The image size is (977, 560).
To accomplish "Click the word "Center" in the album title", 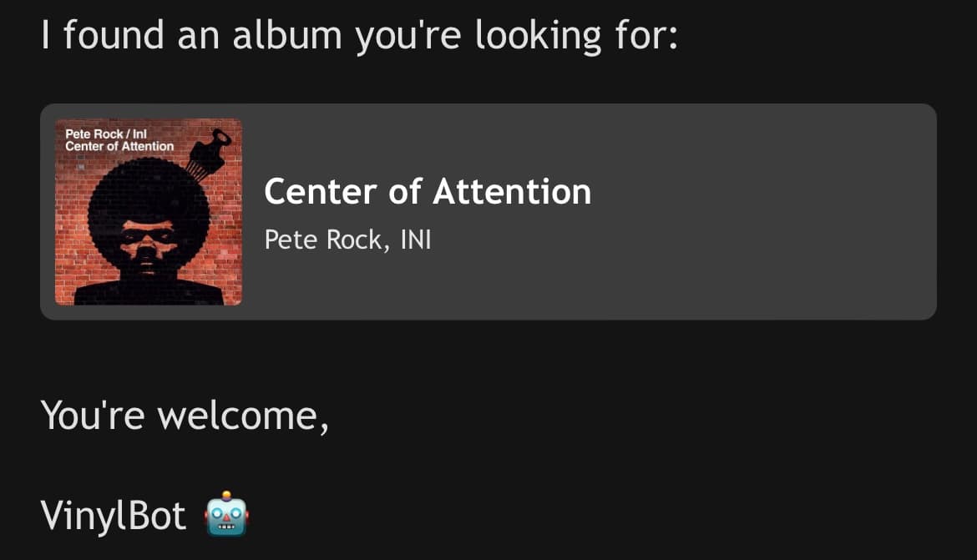I will coord(321,192).
